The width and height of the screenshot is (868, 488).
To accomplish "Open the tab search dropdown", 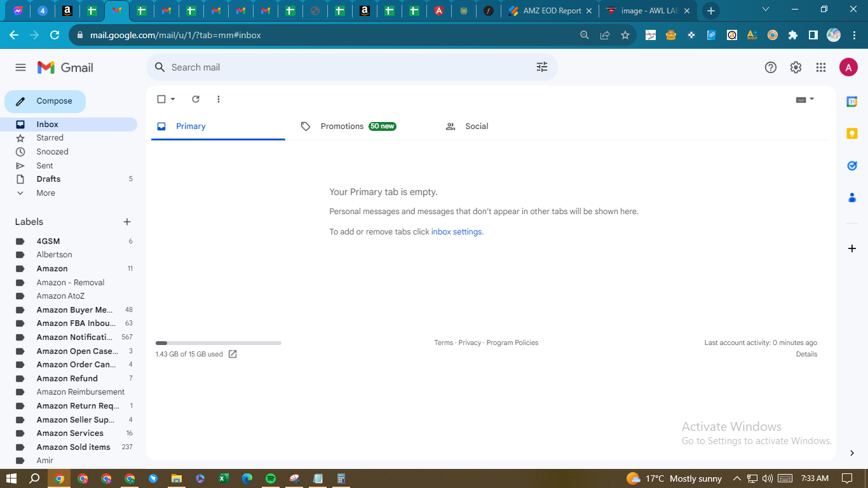I will (x=765, y=10).
